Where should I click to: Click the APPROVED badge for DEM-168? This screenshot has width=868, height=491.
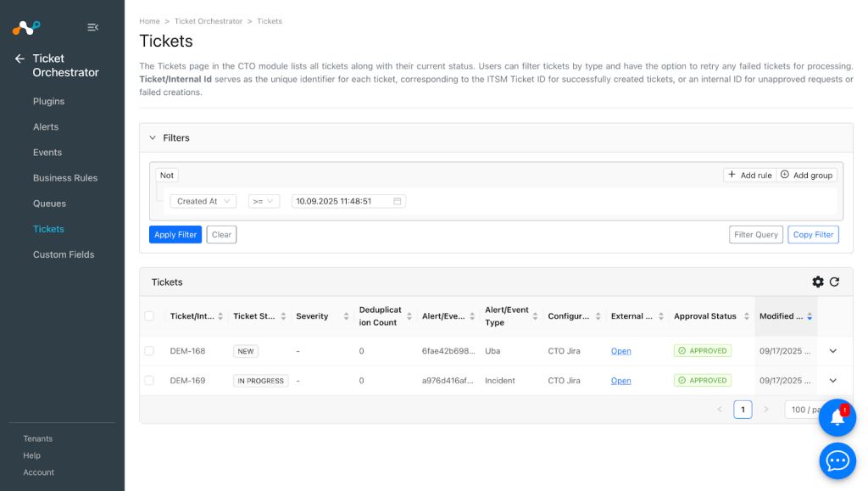pos(703,351)
